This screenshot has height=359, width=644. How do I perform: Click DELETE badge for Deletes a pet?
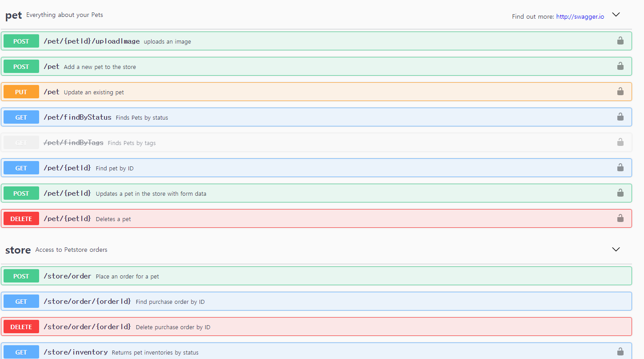coord(21,218)
